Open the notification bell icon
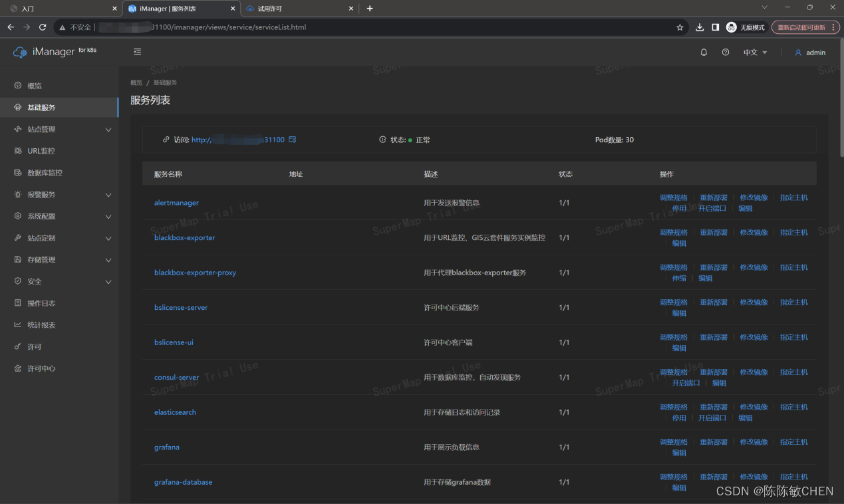The width and height of the screenshot is (844, 504). click(704, 53)
